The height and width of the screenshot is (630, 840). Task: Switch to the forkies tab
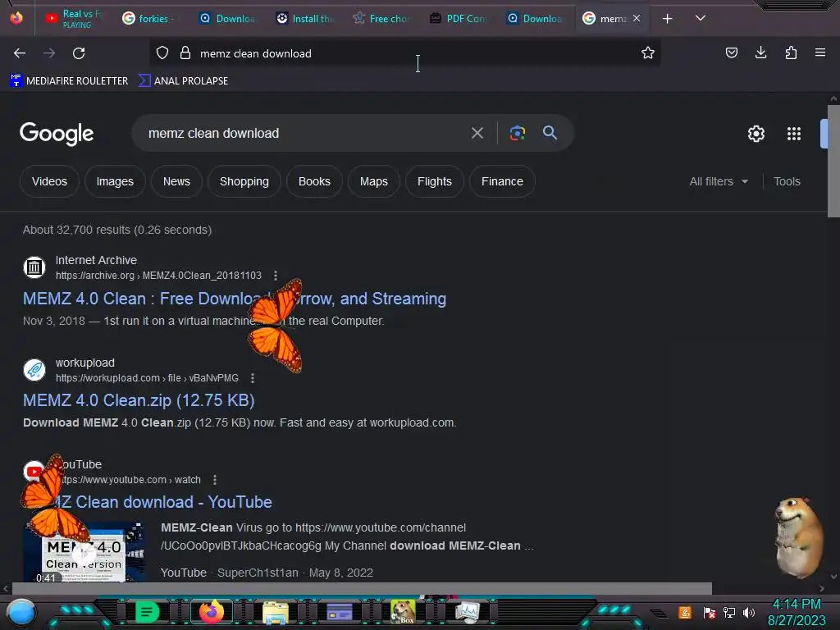(148, 18)
